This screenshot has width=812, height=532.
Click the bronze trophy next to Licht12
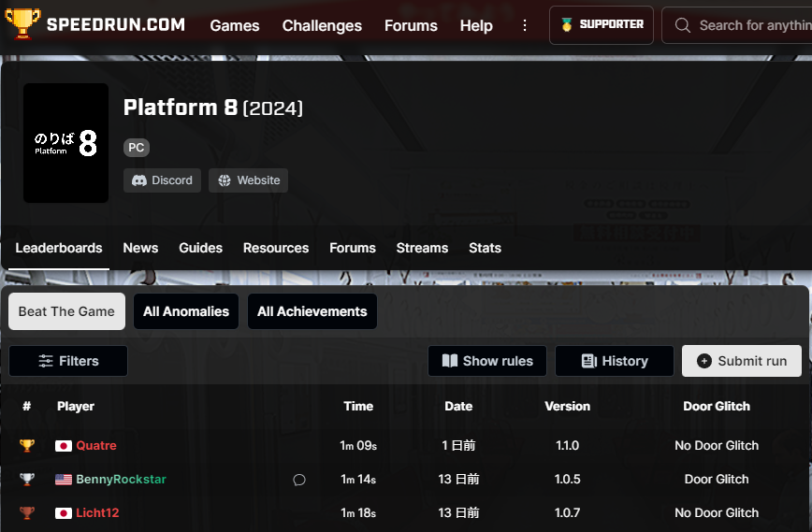[x=27, y=513]
